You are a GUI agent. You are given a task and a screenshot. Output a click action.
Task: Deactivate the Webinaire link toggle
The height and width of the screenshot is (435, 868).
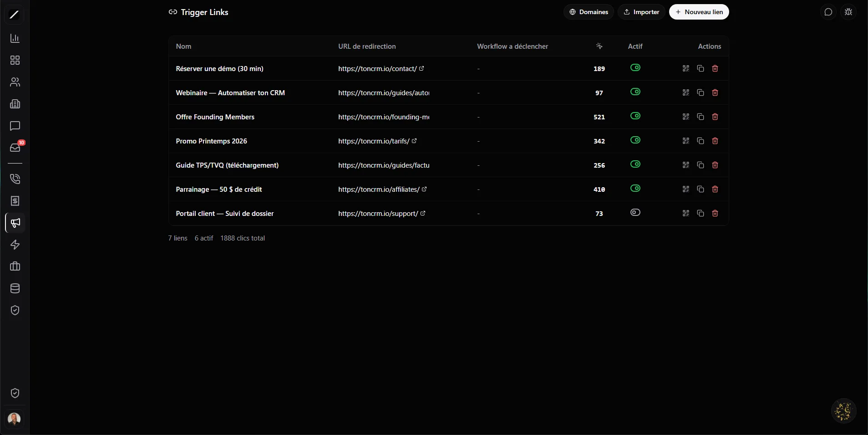[635, 92]
